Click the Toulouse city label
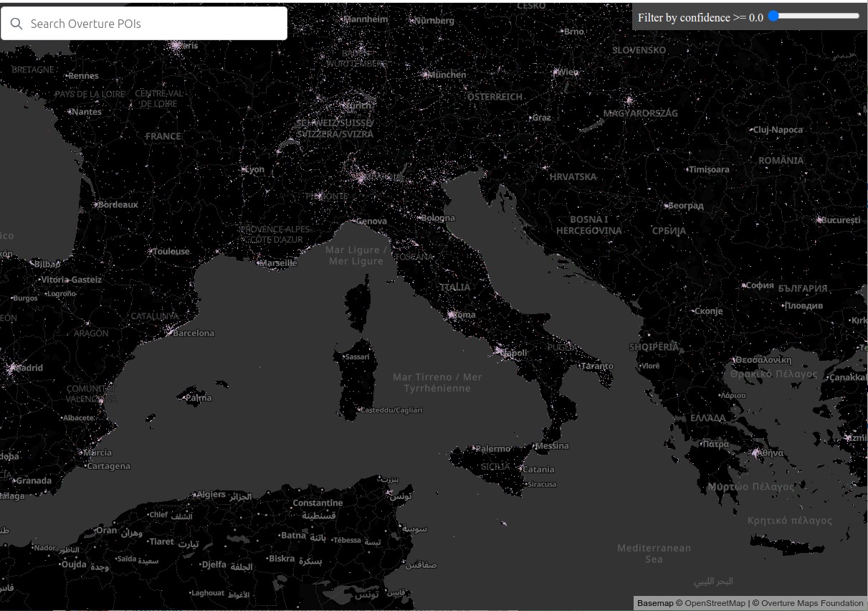Image resolution: width=868 pixels, height=611 pixels. 171,252
